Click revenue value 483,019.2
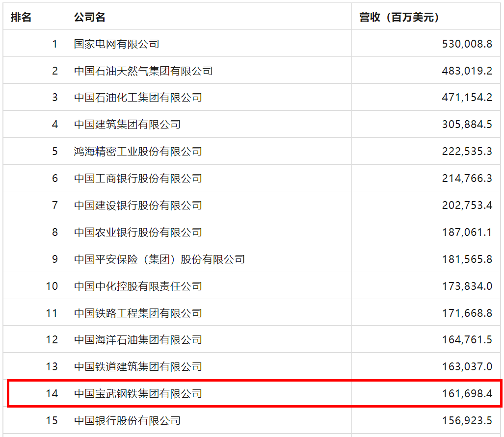 coord(467,71)
